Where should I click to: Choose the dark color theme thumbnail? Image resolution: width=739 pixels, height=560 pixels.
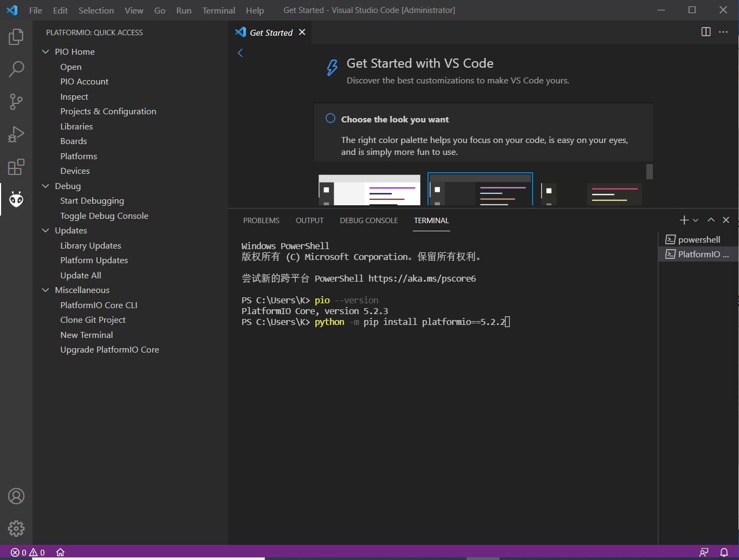pos(480,190)
